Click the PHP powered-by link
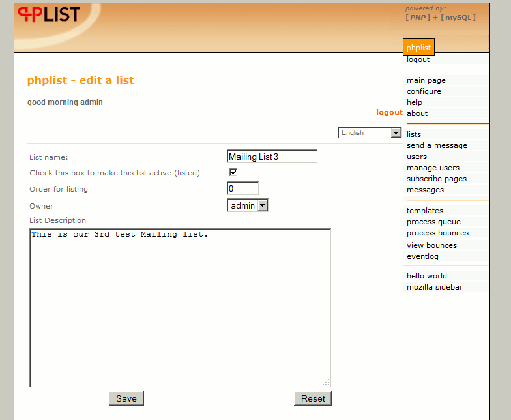 (418, 17)
